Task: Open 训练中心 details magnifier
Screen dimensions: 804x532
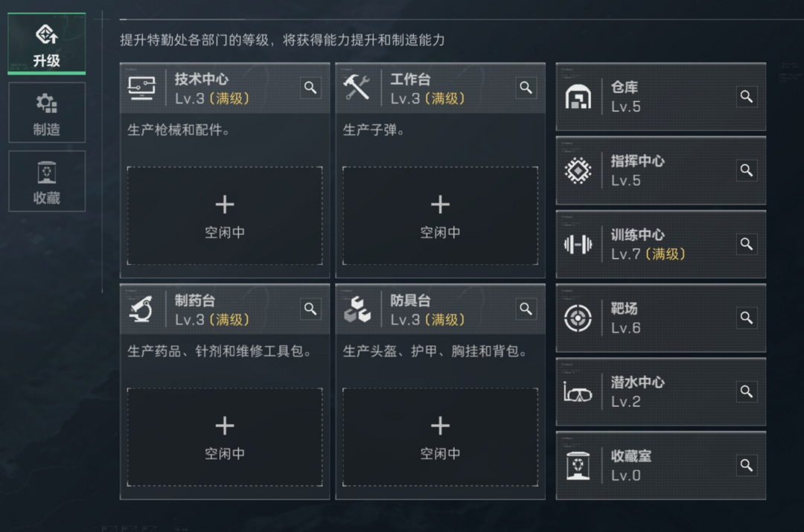Action: tap(747, 244)
